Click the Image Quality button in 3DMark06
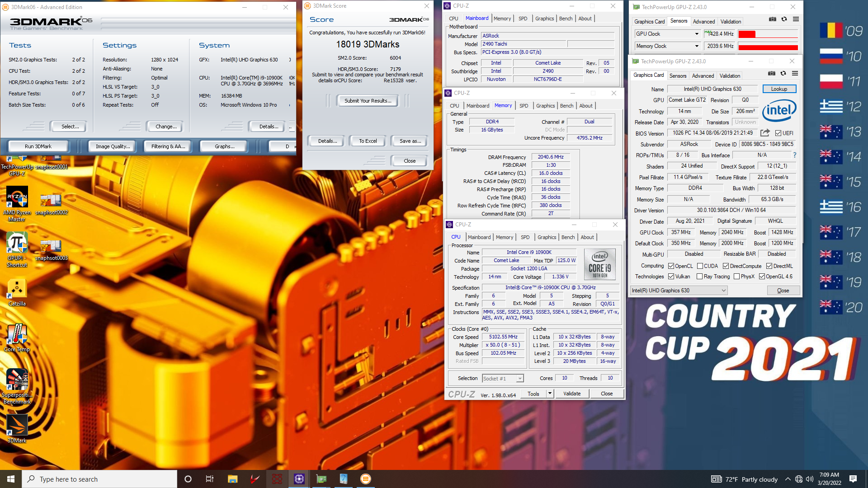The image size is (868, 488). pos(113,146)
